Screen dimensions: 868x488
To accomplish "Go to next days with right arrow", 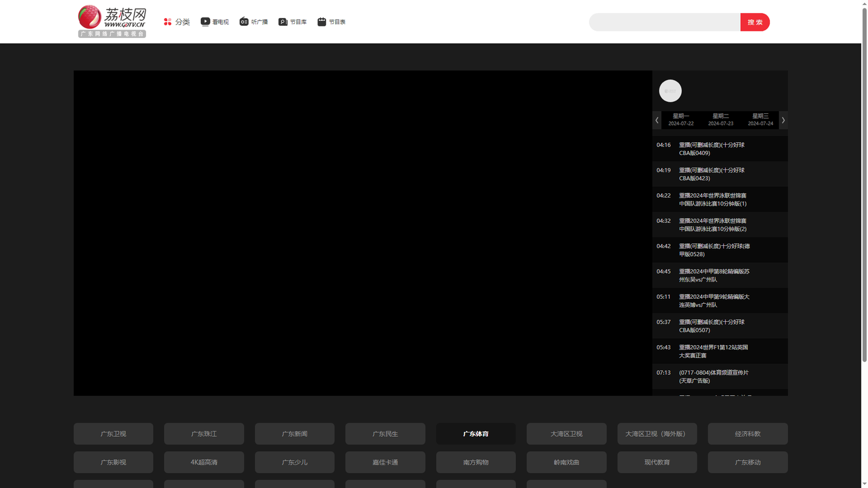I will (x=783, y=120).
